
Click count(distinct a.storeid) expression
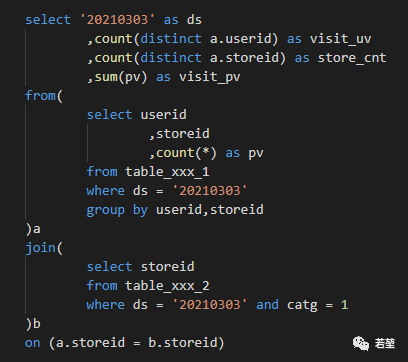click(x=190, y=58)
